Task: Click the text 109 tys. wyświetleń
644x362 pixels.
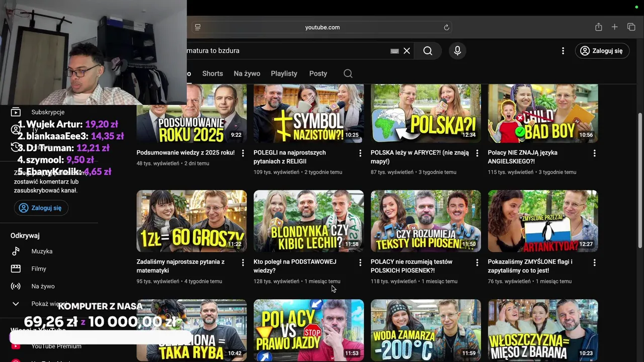Action: coord(276,172)
